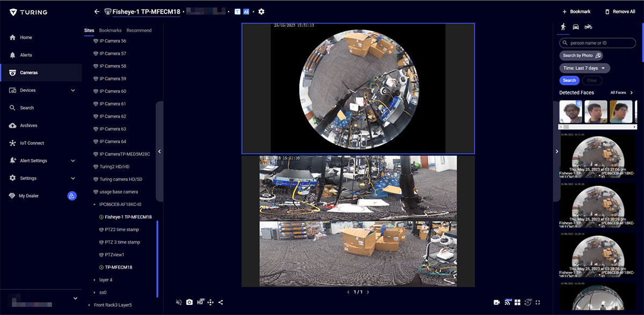
Task: Click the Turing logo
Action: point(28,12)
